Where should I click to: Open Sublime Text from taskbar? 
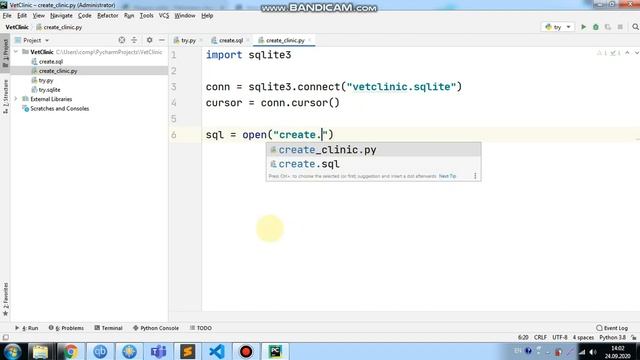click(188, 351)
